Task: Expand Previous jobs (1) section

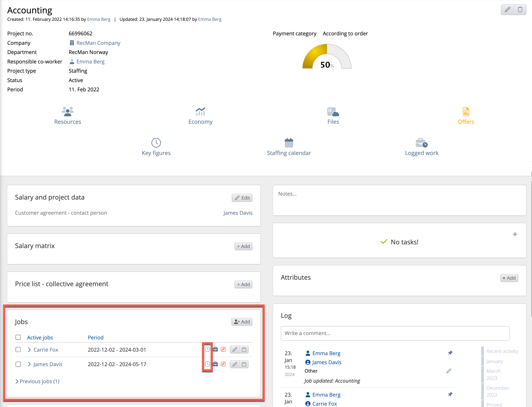Action: (37, 381)
